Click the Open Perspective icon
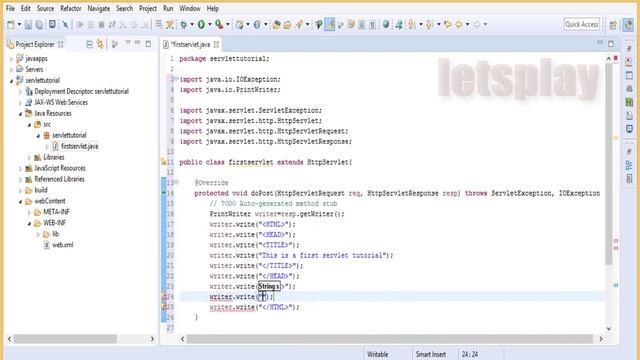640x360 pixels. click(613, 25)
